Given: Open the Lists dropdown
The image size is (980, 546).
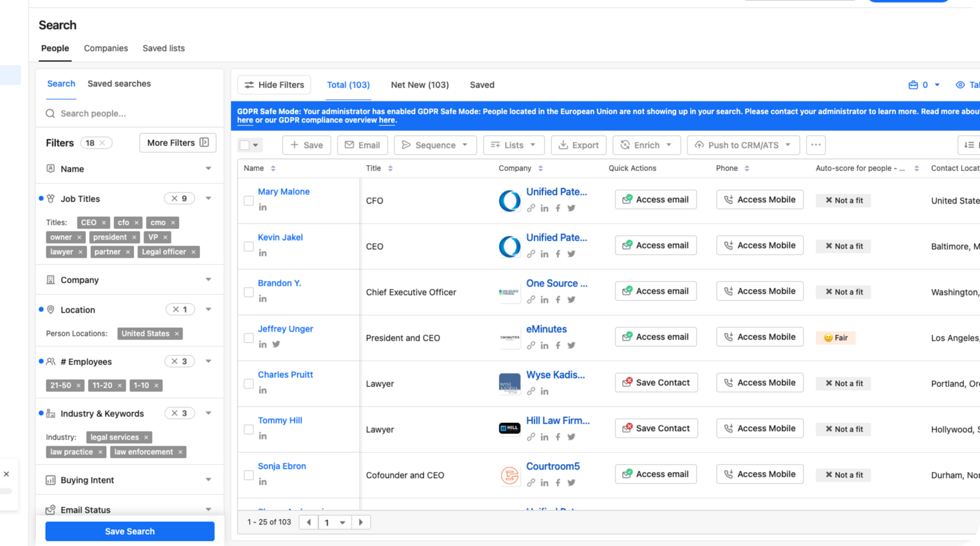Looking at the screenshot, I should [x=513, y=145].
